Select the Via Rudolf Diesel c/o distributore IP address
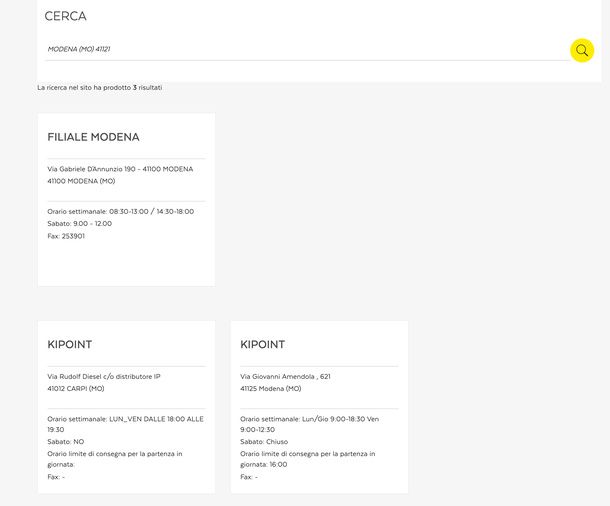This screenshot has height=506, width=610. [104, 376]
